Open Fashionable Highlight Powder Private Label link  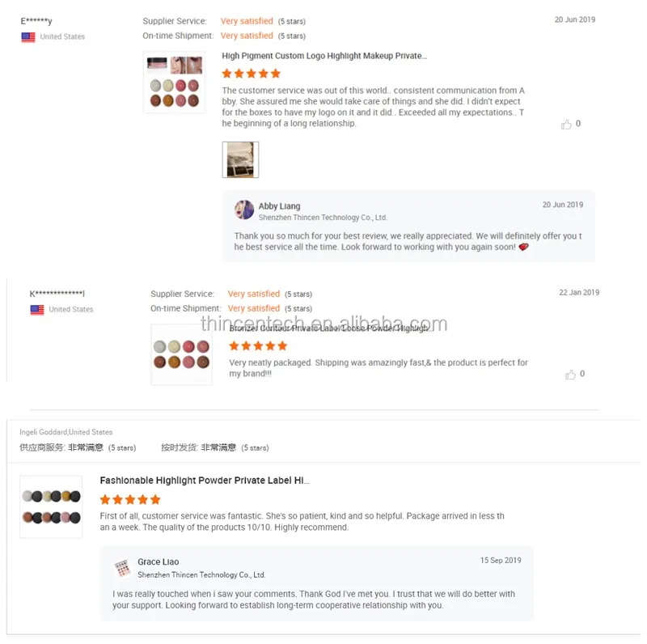(205, 481)
